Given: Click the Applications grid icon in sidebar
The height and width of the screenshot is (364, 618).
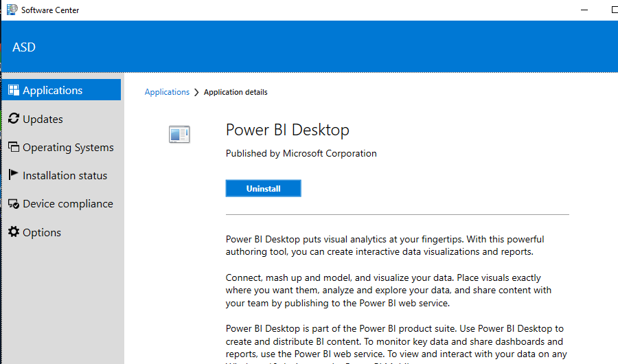Looking at the screenshot, I should click(14, 90).
